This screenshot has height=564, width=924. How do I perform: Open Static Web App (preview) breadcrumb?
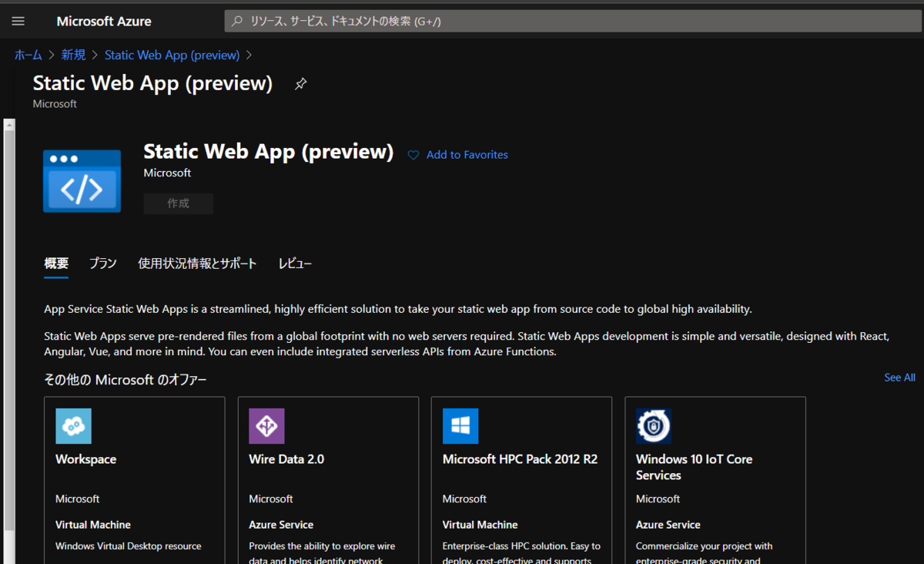point(172,55)
